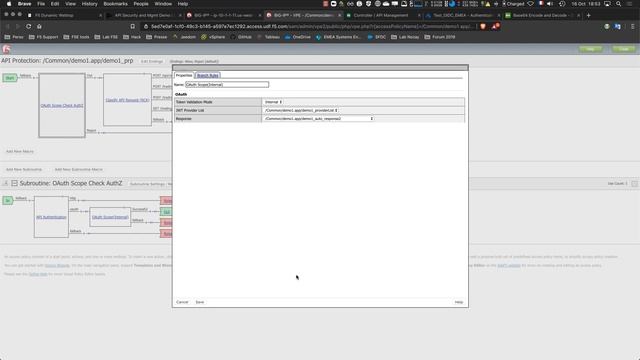Click the Brave Rewards icon
The height and width of the screenshot is (360, 640).
pos(495,26)
